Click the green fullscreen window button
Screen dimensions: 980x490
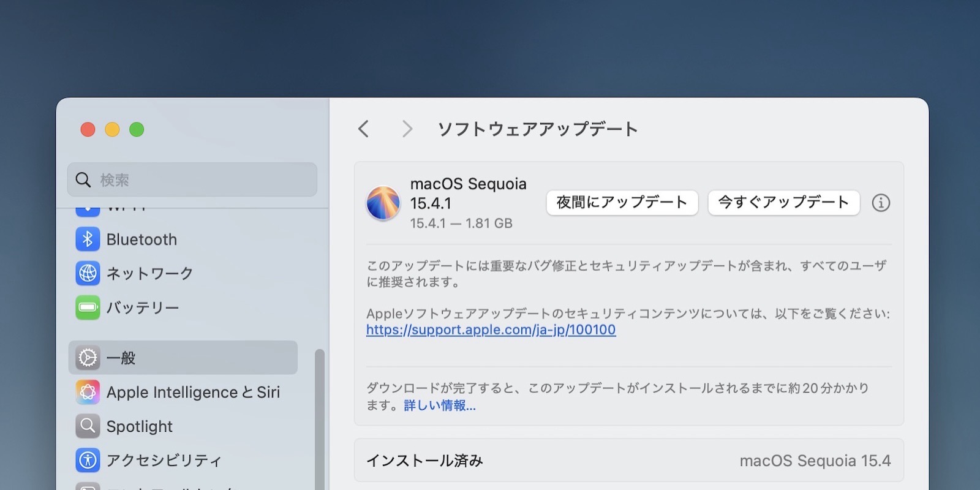click(137, 130)
